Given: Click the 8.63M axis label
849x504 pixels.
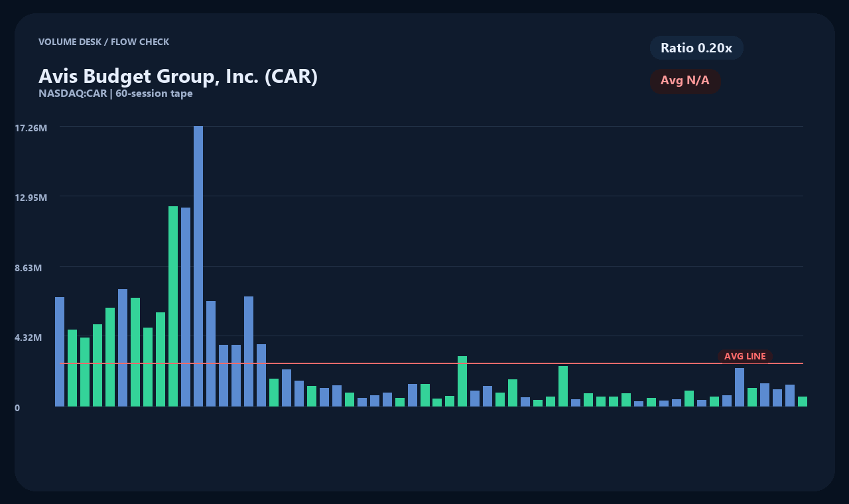Looking at the screenshot, I should pos(29,268).
